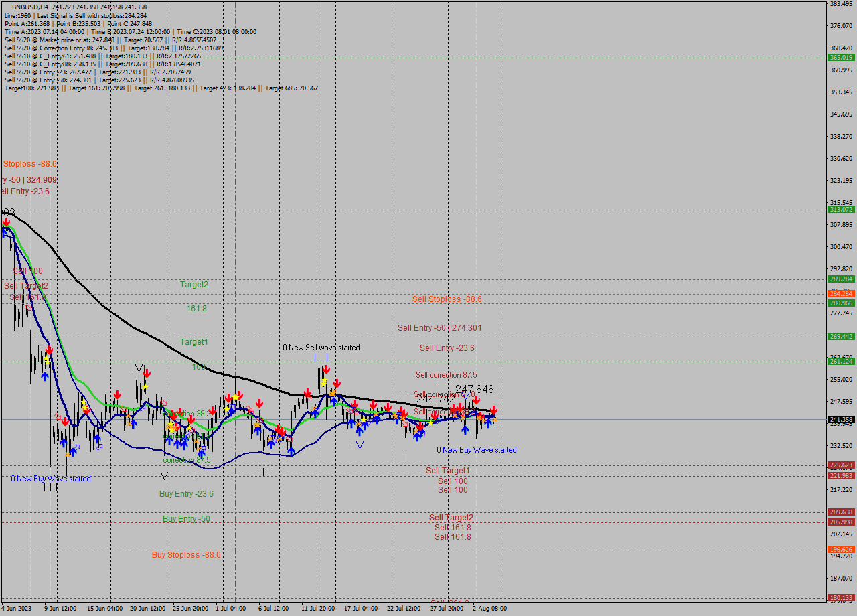The image size is (857, 616).
Task: Click the yellow star signal icon near the 11 Jul spike
Action: [323, 382]
